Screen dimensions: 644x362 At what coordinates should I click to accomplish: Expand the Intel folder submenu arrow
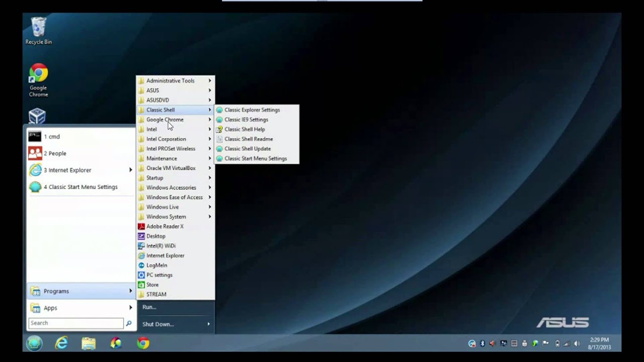pos(210,129)
